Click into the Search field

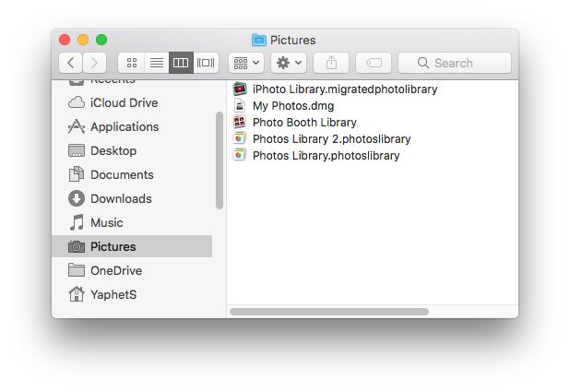click(x=455, y=63)
